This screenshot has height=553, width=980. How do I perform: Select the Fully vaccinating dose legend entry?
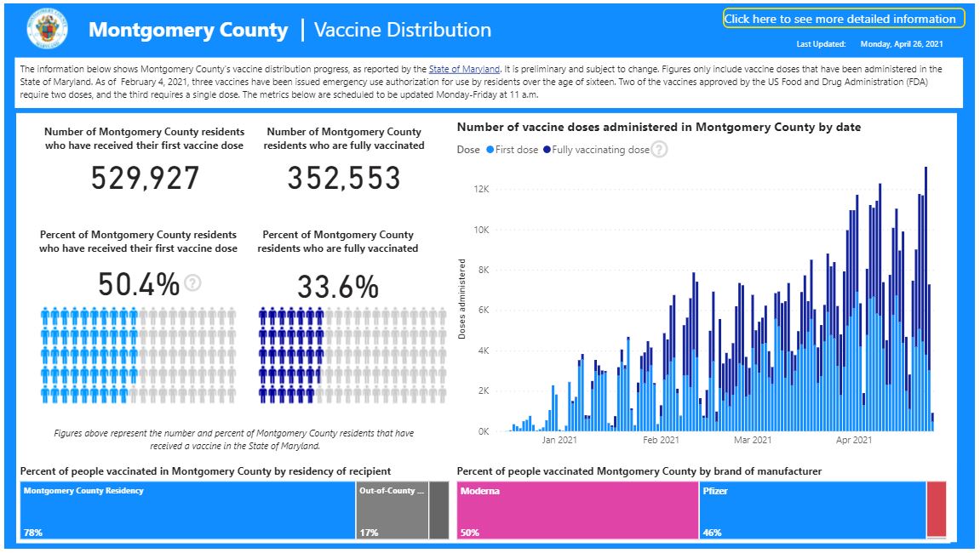[596, 150]
